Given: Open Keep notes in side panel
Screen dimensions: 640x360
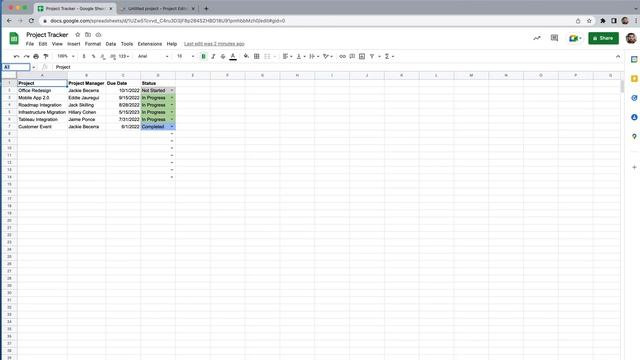Looking at the screenshot, I should pyautogui.click(x=634, y=78).
